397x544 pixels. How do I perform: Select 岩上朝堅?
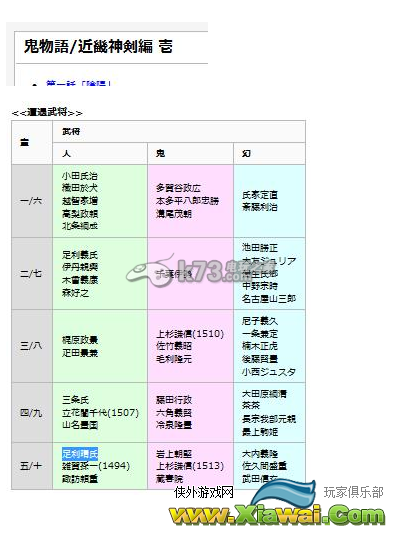(x=174, y=453)
